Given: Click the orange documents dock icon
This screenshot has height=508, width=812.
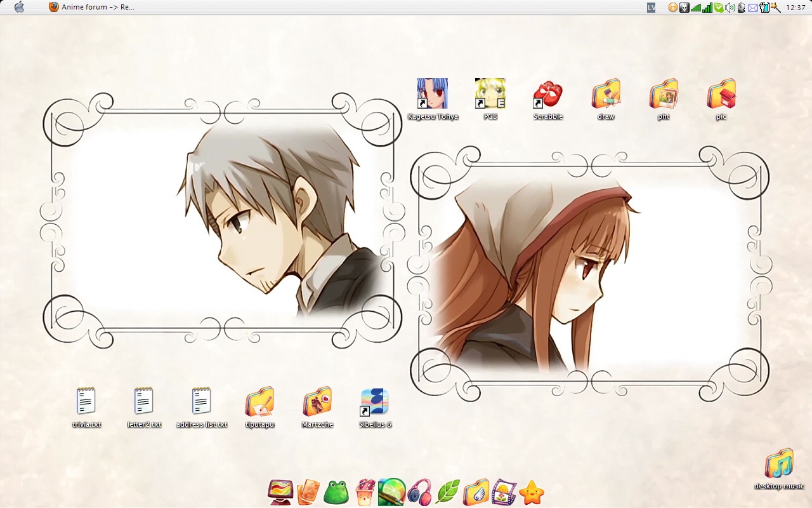Looking at the screenshot, I should [308, 492].
